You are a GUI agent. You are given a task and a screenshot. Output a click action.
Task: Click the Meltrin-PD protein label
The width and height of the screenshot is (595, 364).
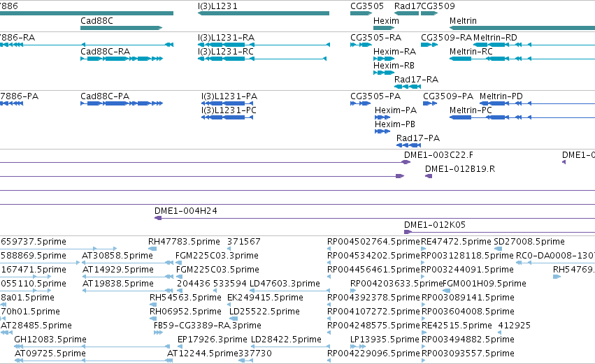501,96
